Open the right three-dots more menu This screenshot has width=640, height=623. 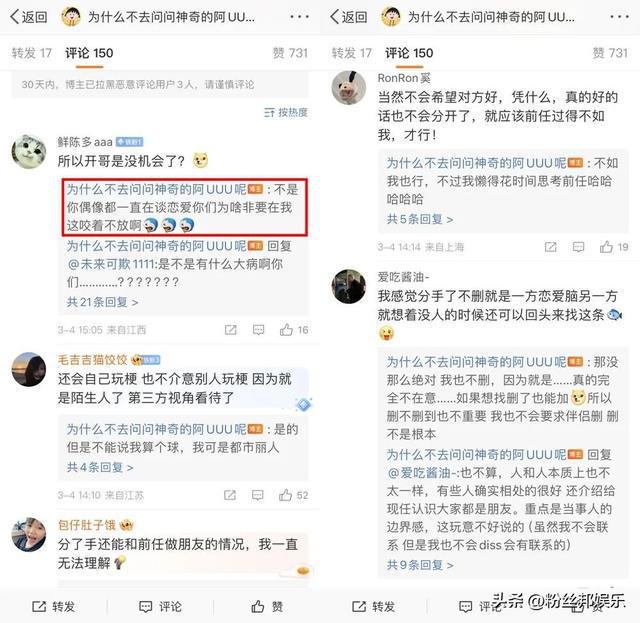(619, 17)
